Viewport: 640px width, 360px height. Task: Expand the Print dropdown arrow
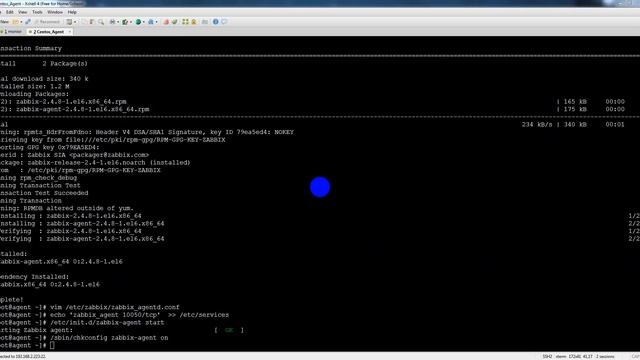point(118,22)
